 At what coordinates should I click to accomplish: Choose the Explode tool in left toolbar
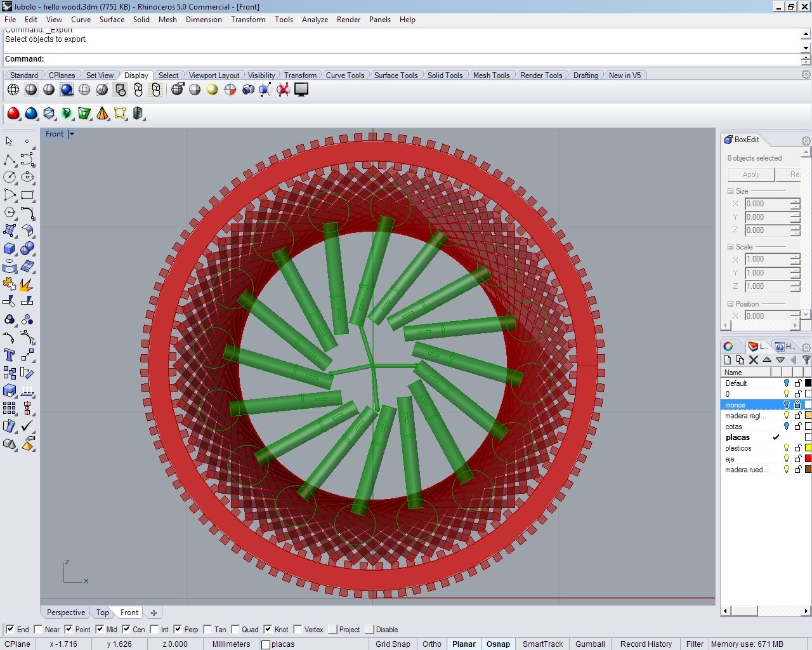point(27,284)
